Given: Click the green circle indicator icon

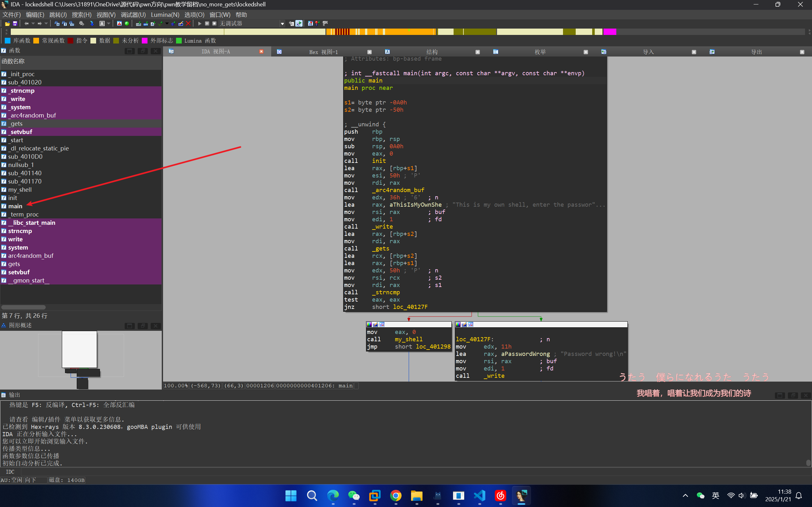Looking at the screenshot, I should point(127,23).
